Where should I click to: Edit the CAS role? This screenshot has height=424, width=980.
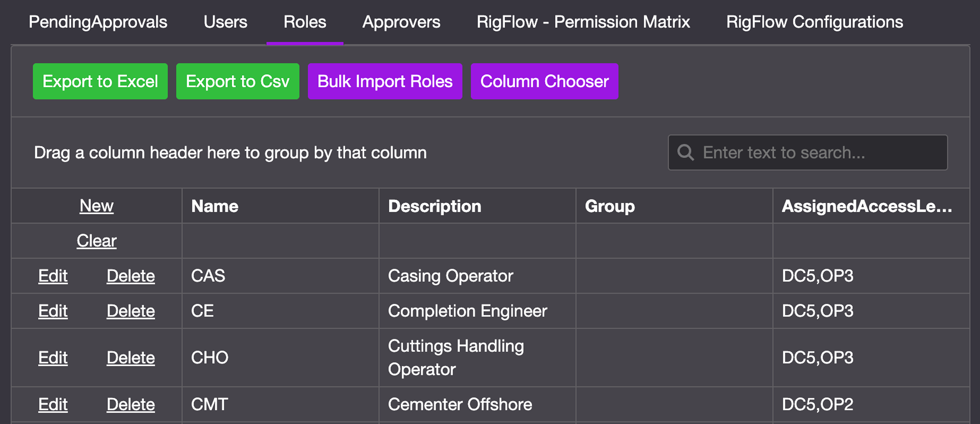coord(53,276)
